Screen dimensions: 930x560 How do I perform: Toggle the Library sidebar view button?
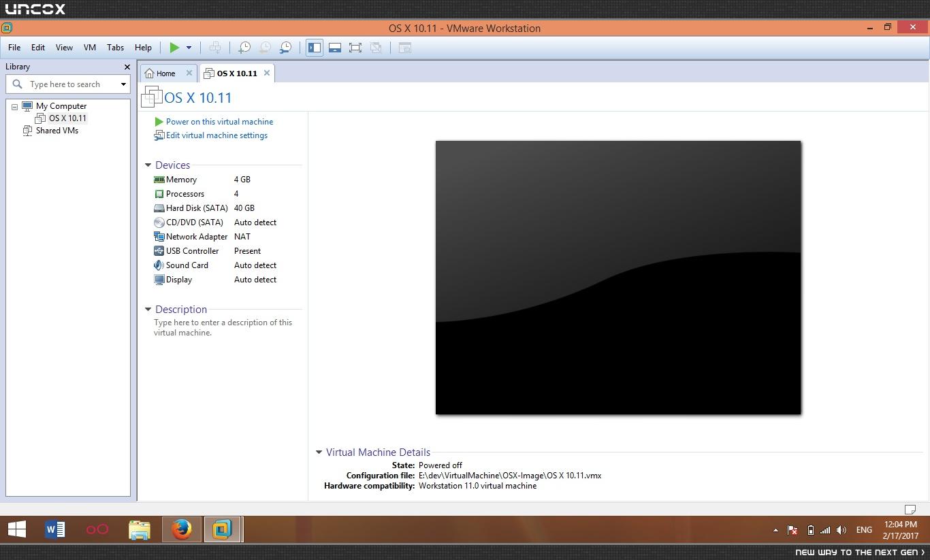[x=315, y=48]
